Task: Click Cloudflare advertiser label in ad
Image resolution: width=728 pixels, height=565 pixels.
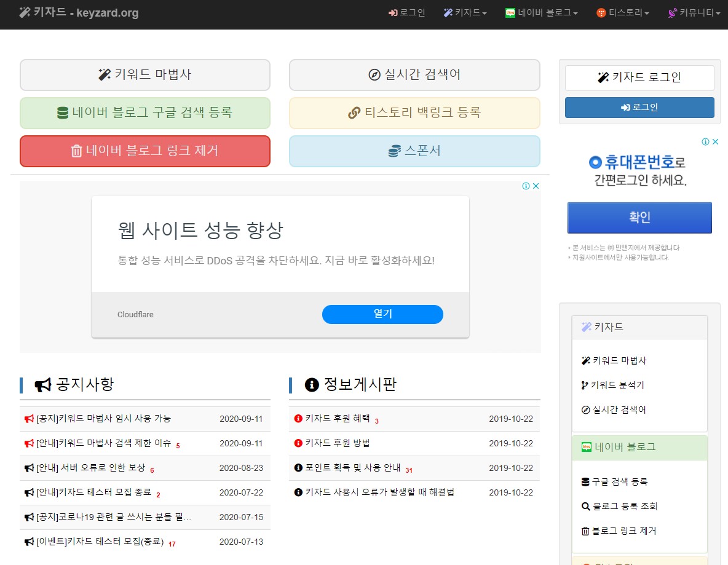Action: tap(135, 314)
